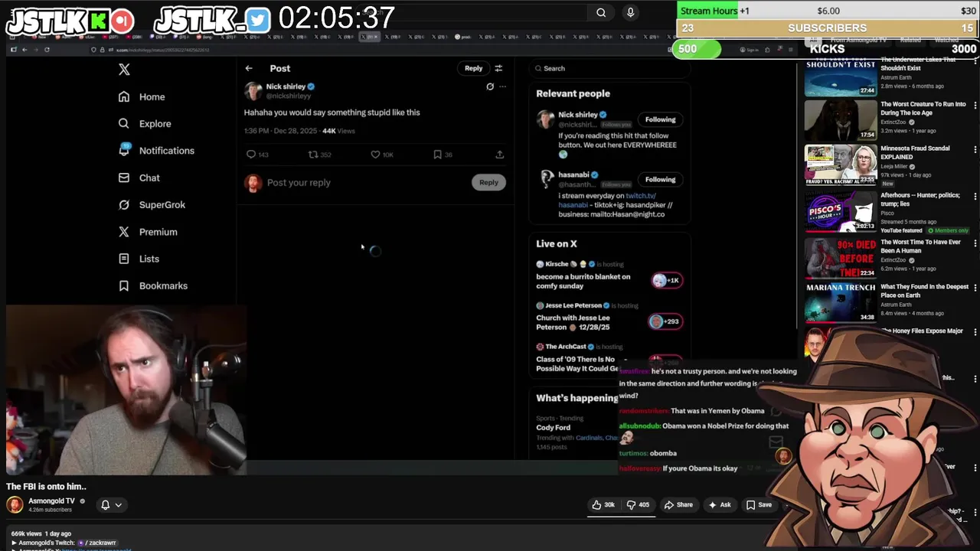The image size is (980, 551).
Task: Like the video with thumbs up 30k
Action: point(603,505)
